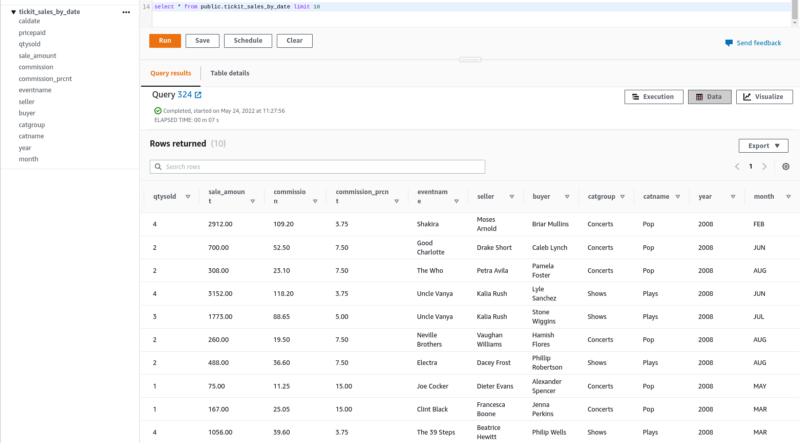Open table preferences gear icon
This screenshot has height=443, width=800.
[x=786, y=166]
